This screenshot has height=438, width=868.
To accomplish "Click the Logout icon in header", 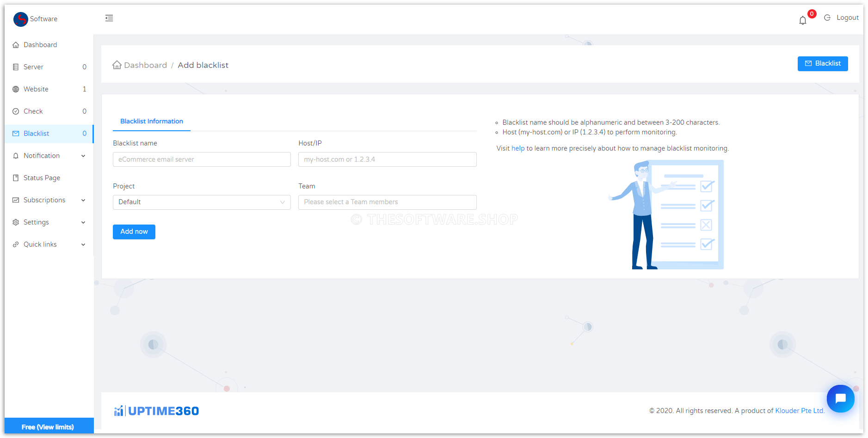I will 827,18.
